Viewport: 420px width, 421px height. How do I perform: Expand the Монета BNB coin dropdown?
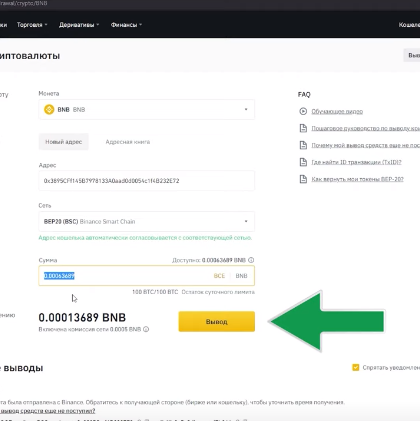point(147,109)
